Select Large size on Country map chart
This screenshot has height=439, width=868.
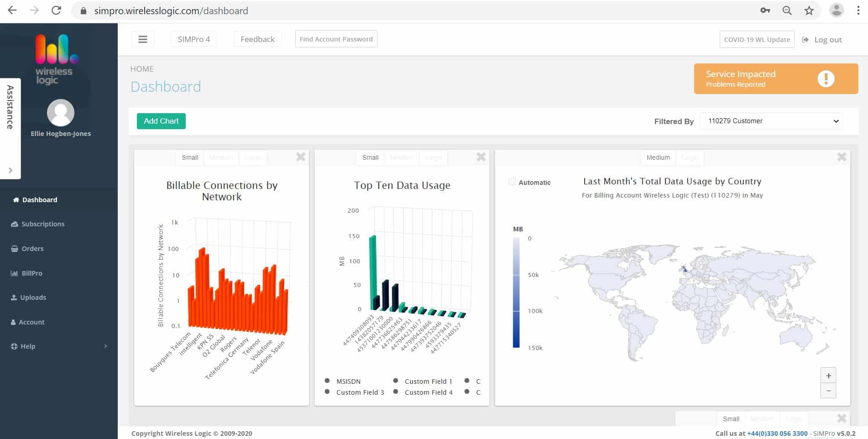tap(690, 157)
